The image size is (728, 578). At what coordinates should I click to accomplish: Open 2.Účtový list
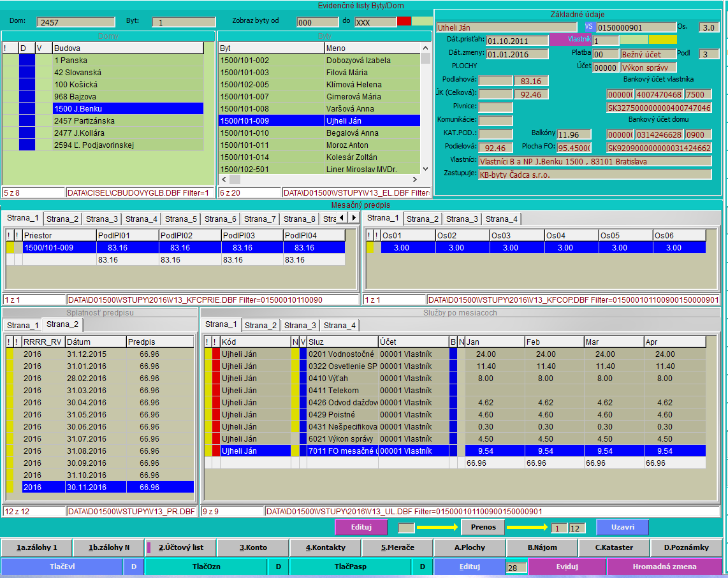[x=180, y=547]
